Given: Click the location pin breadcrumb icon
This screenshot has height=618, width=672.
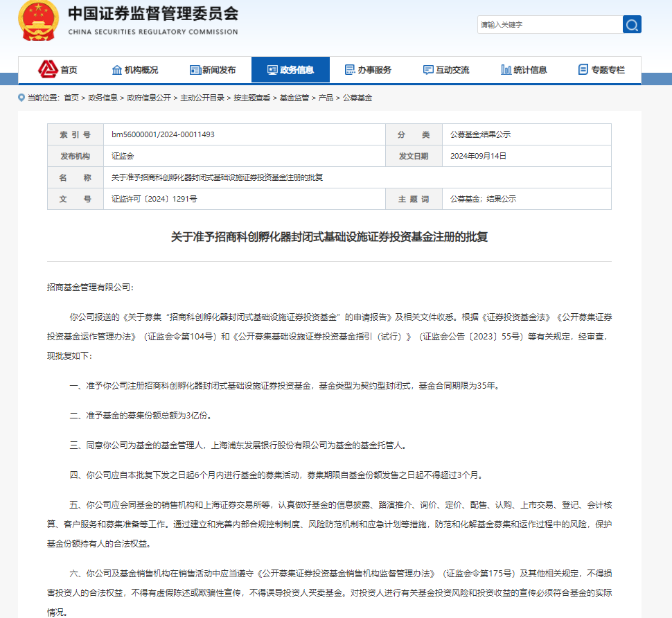Looking at the screenshot, I should [x=21, y=98].
